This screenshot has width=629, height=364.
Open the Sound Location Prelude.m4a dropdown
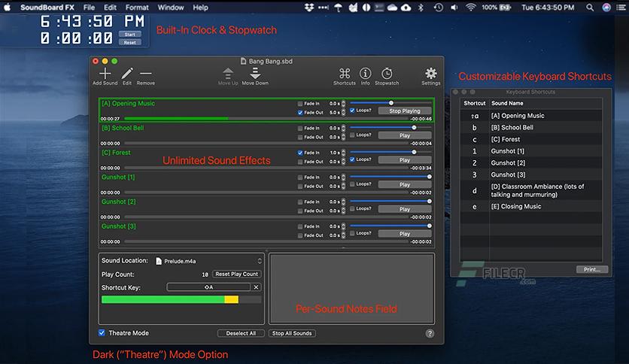click(208, 261)
